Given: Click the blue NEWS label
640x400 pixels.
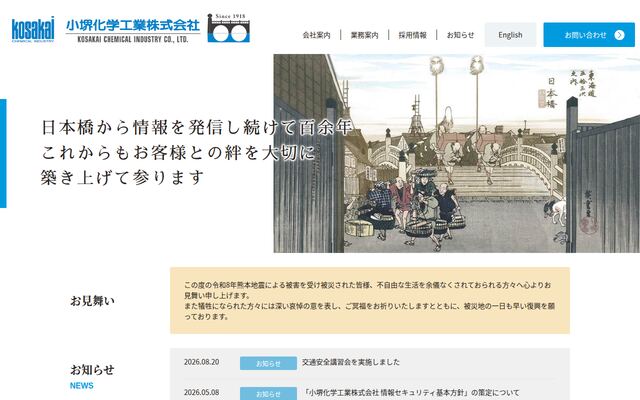Looking at the screenshot, I should point(82,385).
